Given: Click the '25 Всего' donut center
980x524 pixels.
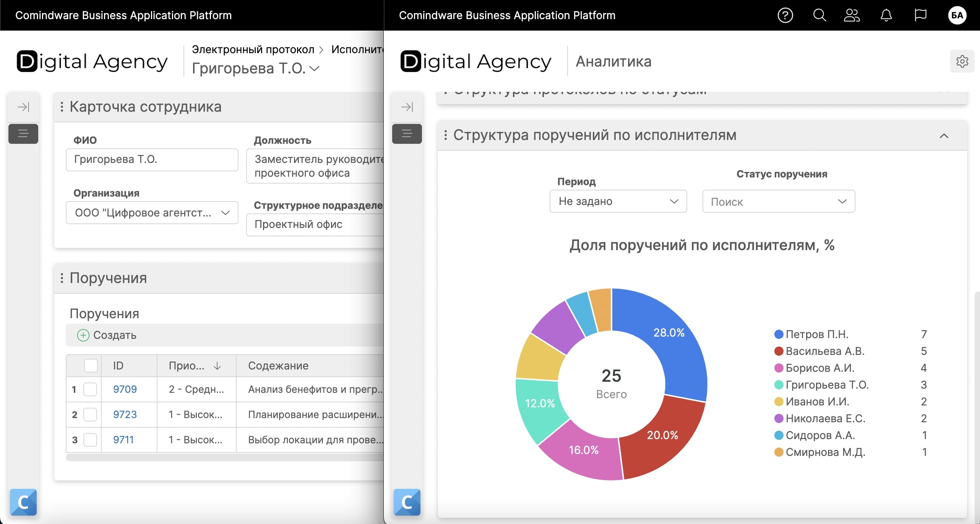Looking at the screenshot, I should pos(611,384).
